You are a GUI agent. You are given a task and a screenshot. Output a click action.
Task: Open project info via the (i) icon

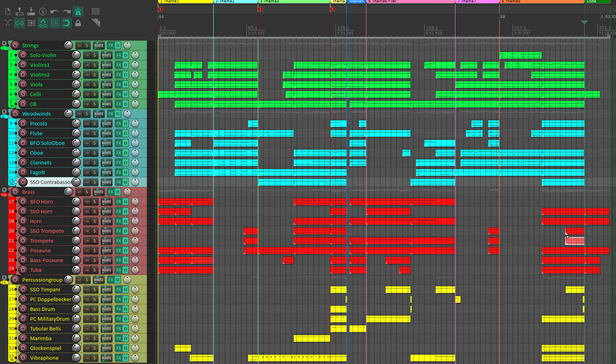43,12
